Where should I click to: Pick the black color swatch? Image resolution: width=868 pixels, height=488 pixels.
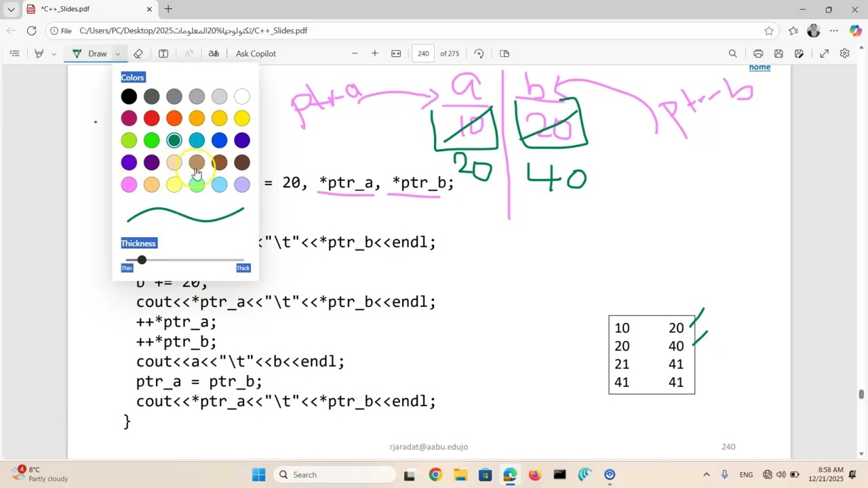(129, 97)
